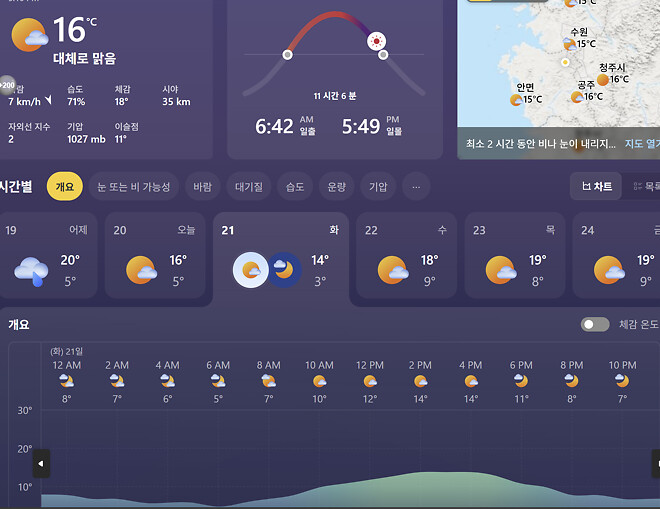The height and width of the screenshot is (509, 660).
Task: Click the 4 PM hourly weather icon
Action: (471, 381)
